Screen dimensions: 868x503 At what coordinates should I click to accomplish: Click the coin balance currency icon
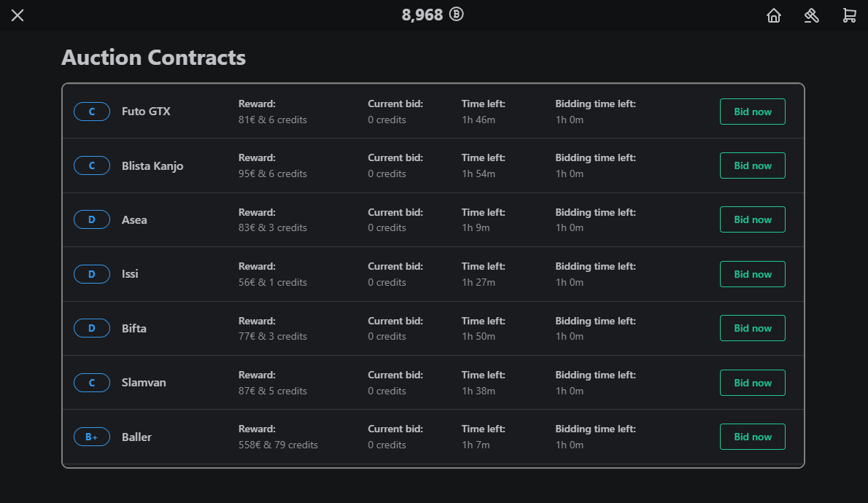tap(456, 15)
